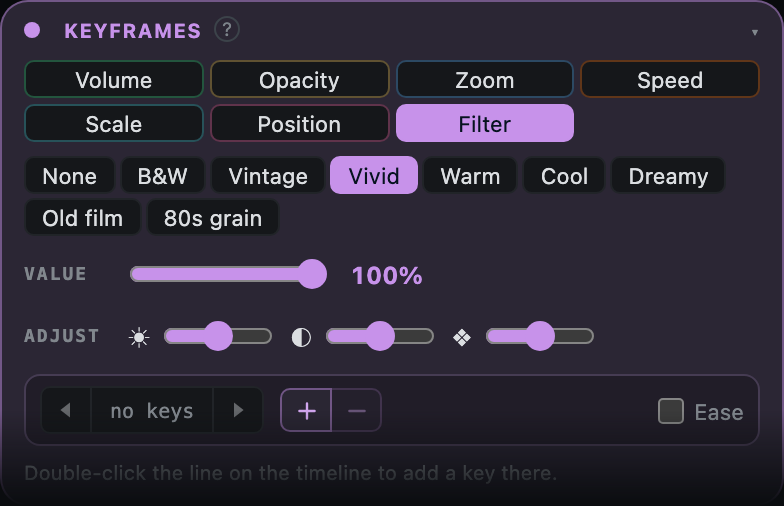Add a keyframe with the plus button
This screenshot has height=506, width=784.
[306, 410]
